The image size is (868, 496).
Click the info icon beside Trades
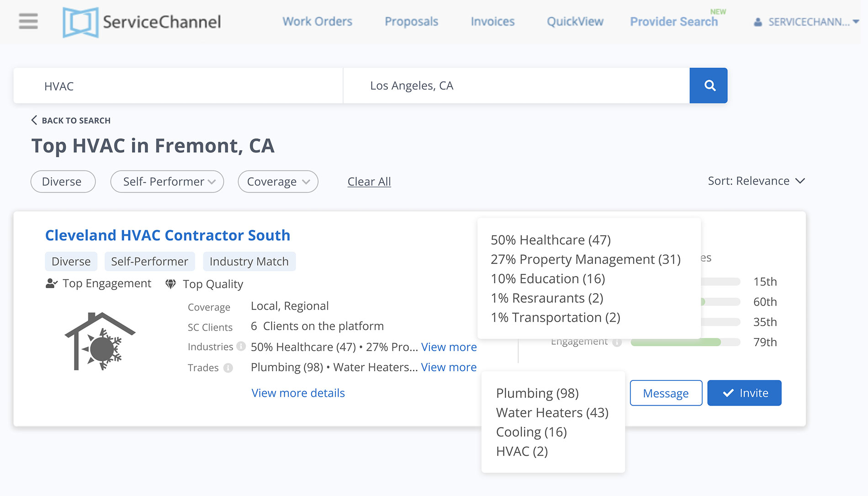(x=228, y=368)
